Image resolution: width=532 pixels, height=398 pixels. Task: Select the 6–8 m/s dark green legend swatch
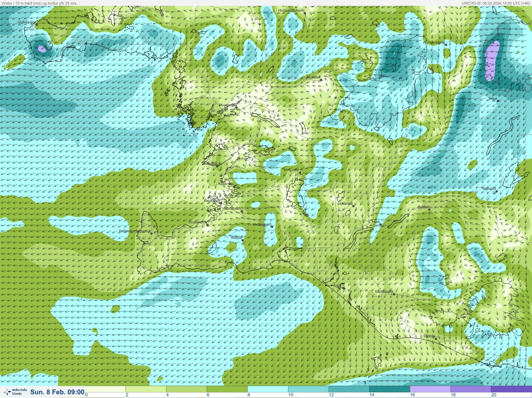tap(228, 389)
